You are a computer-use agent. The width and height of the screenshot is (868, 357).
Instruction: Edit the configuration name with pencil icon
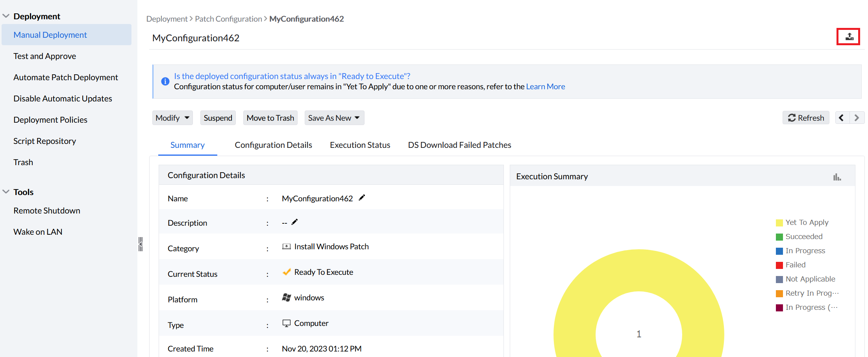362,198
